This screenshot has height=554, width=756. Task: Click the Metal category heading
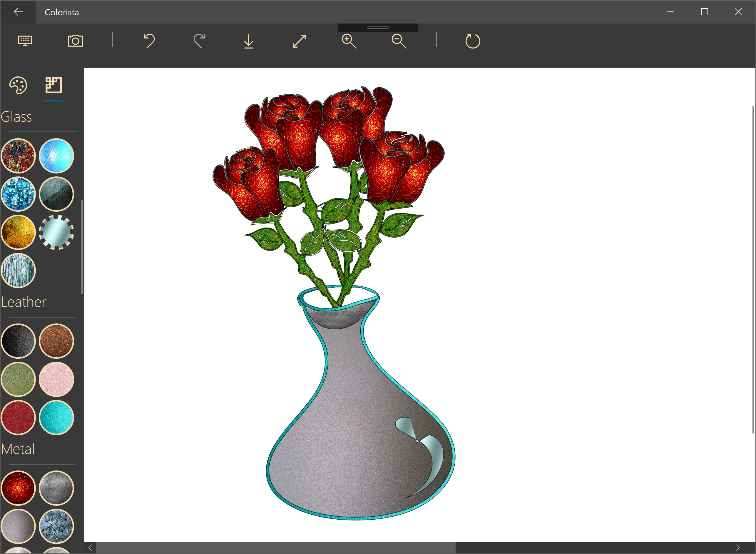[18, 449]
